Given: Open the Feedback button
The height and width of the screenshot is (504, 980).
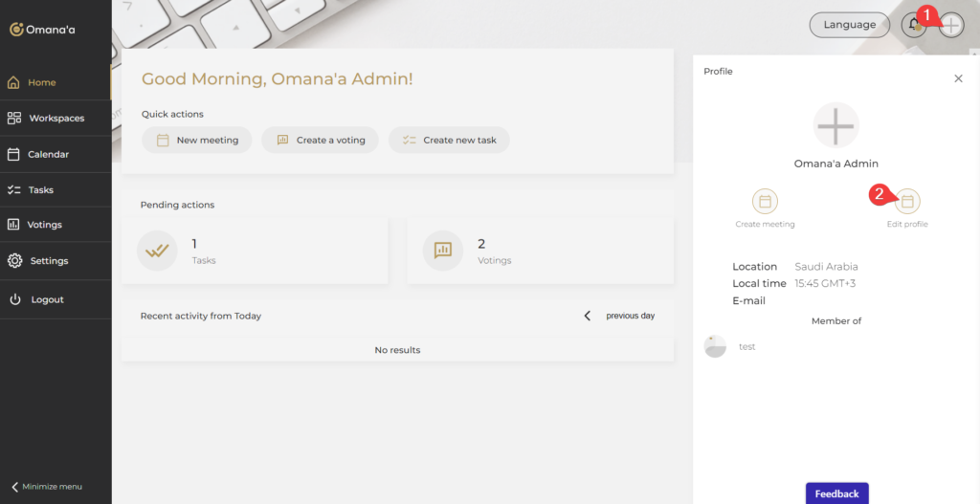Looking at the screenshot, I should click(836, 493).
